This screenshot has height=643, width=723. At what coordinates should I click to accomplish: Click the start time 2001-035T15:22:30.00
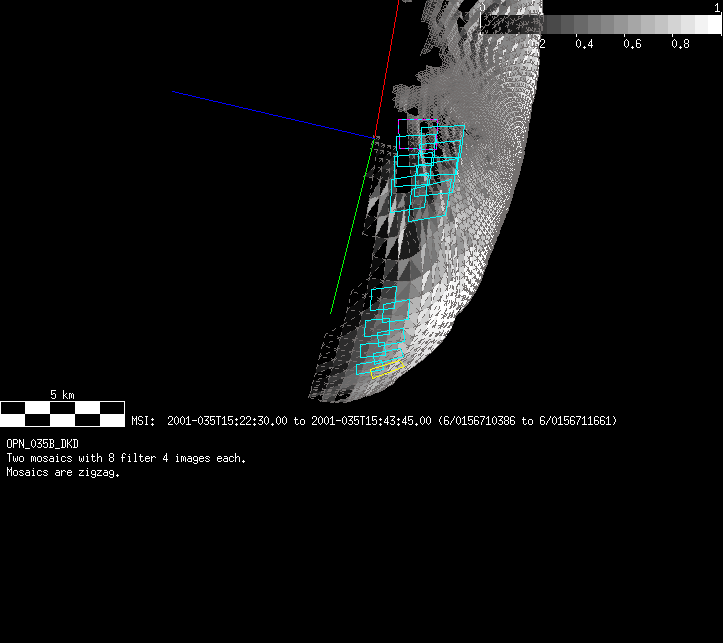[x=227, y=421]
